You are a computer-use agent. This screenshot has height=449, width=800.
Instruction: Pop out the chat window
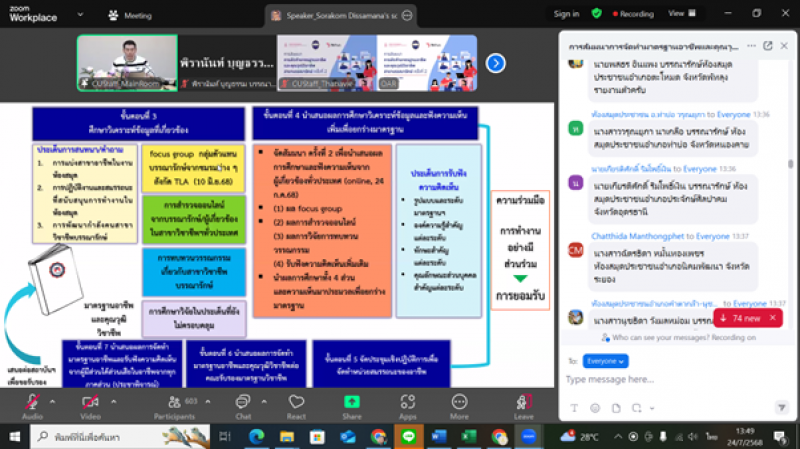tap(767, 46)
